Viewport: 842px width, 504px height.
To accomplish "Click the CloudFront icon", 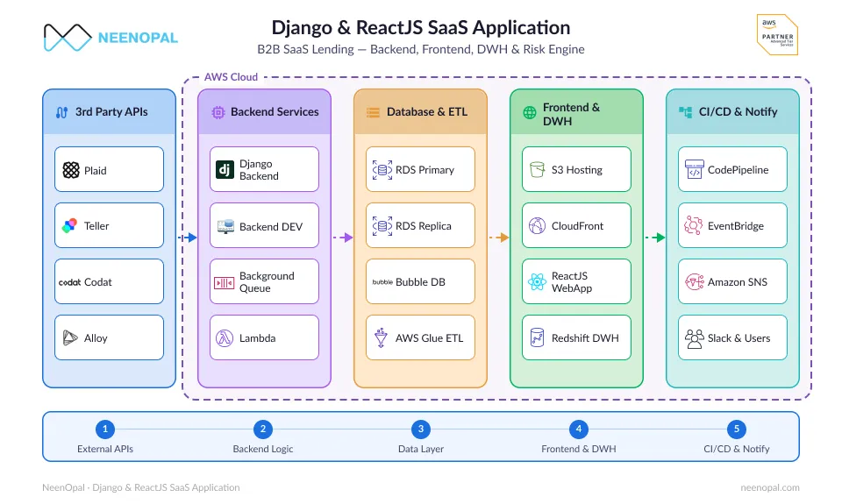I will (537, 226).
